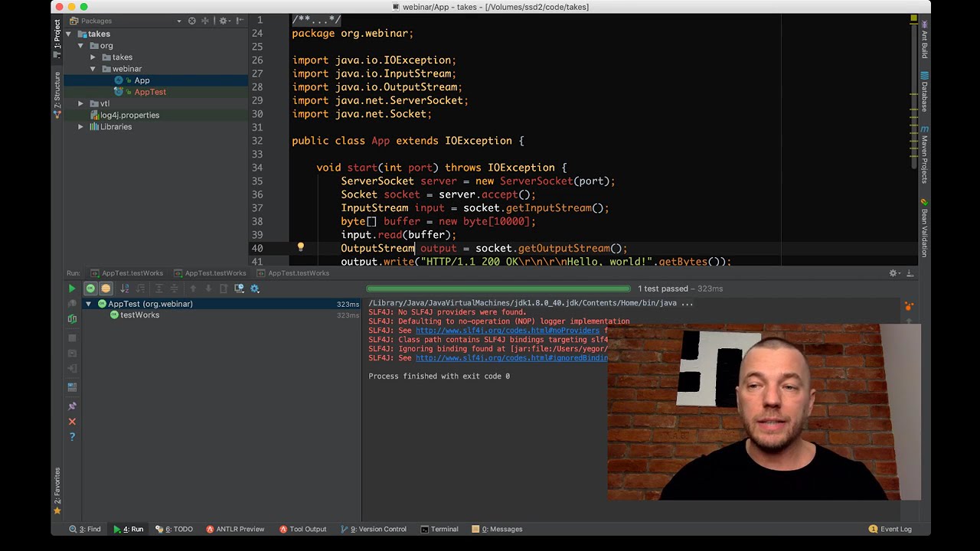Screen dimensions: 980x551
Task: Exit icon in Run sidebar
Action: (x=72, y=368)
